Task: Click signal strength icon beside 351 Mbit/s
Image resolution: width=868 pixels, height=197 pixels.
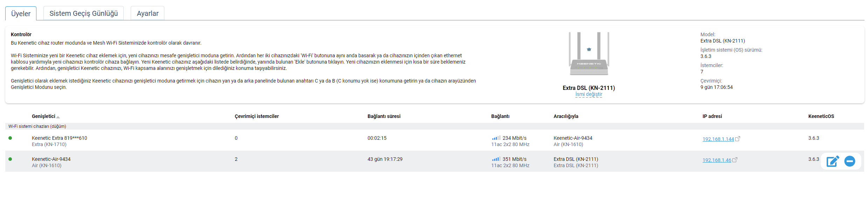Action: [496, 159]
